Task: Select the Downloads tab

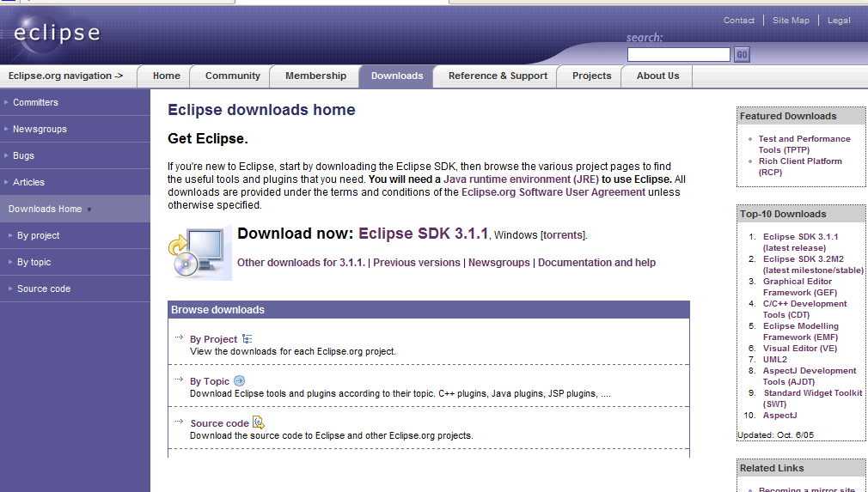Action: pyautogui.click(x=397, y=76)
